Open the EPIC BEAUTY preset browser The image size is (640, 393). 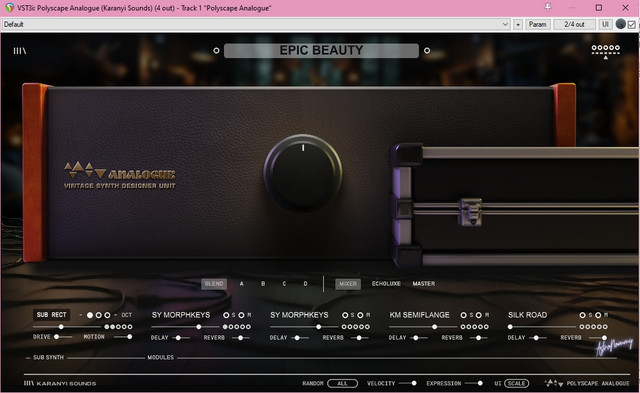pos(321,51)
